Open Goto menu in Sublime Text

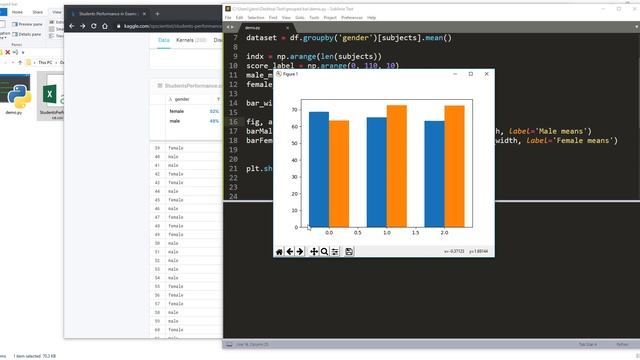300,18
